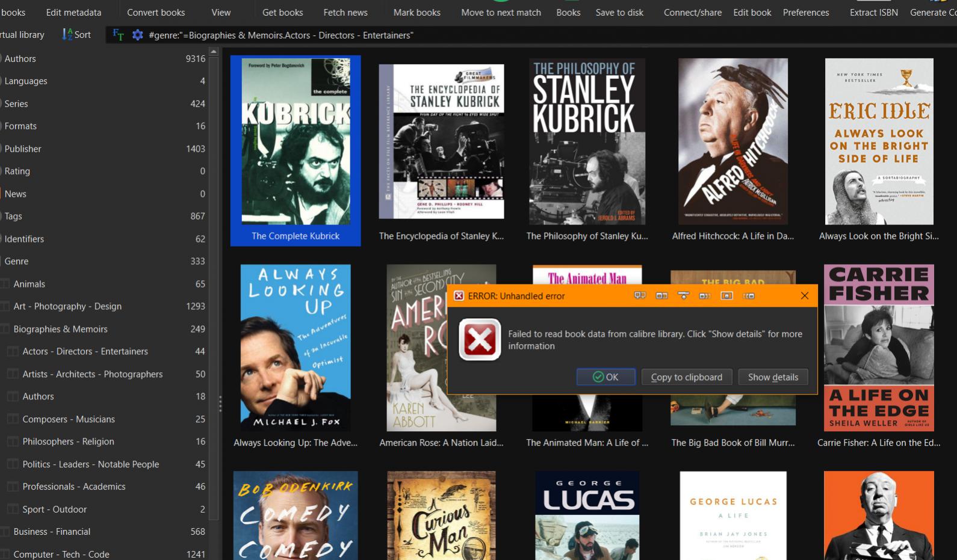Viewport: 957px width, 560px height.
Task: Click View in the toolbar
Action: click(221, 12)
